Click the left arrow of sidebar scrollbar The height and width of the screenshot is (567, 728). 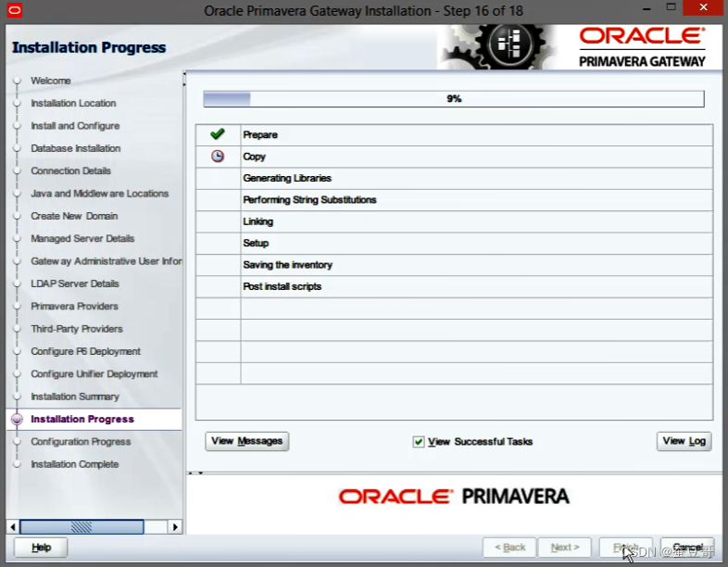tap(13, 527)
